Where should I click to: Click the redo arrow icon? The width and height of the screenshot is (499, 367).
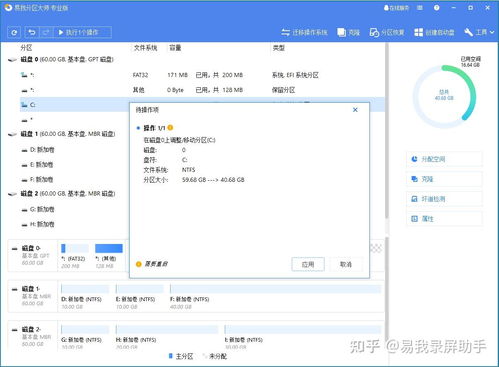pos(46,32)
